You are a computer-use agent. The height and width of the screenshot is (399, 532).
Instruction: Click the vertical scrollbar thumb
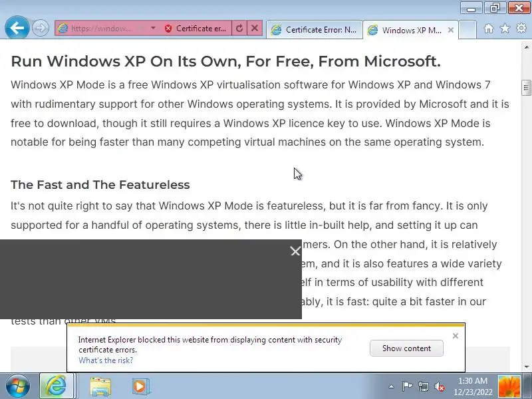click(x=526, y=88)
